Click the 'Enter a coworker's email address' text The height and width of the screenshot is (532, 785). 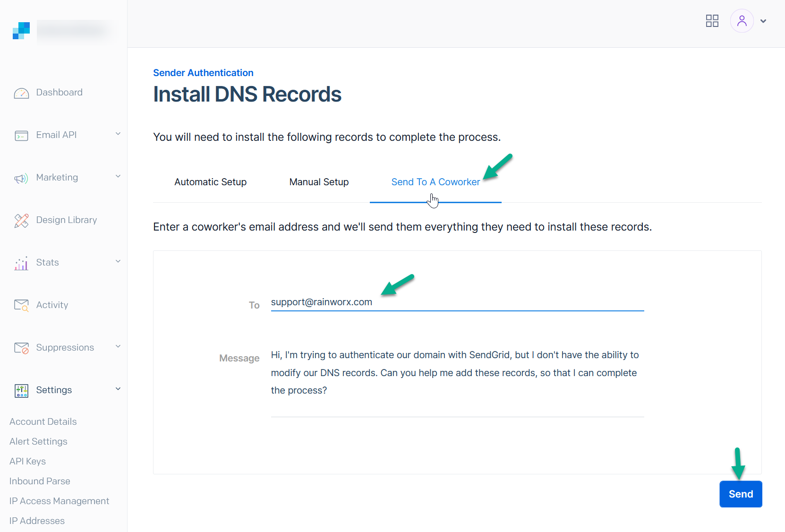tap(402, 227)
